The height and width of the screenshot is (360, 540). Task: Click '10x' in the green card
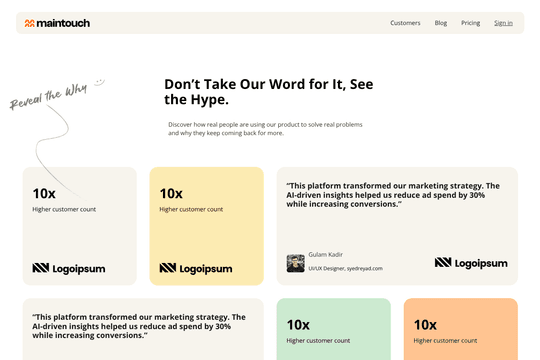click(x=298, y=325)
